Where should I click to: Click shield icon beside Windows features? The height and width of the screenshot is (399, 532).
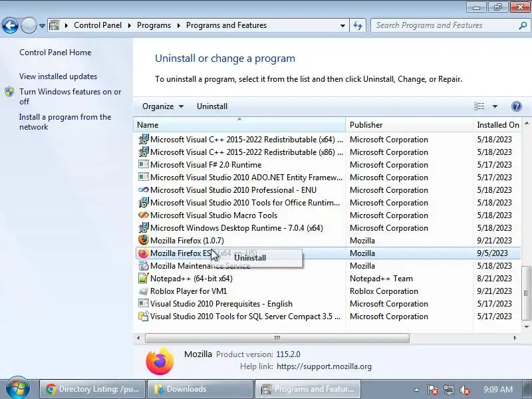click(9, 92)
